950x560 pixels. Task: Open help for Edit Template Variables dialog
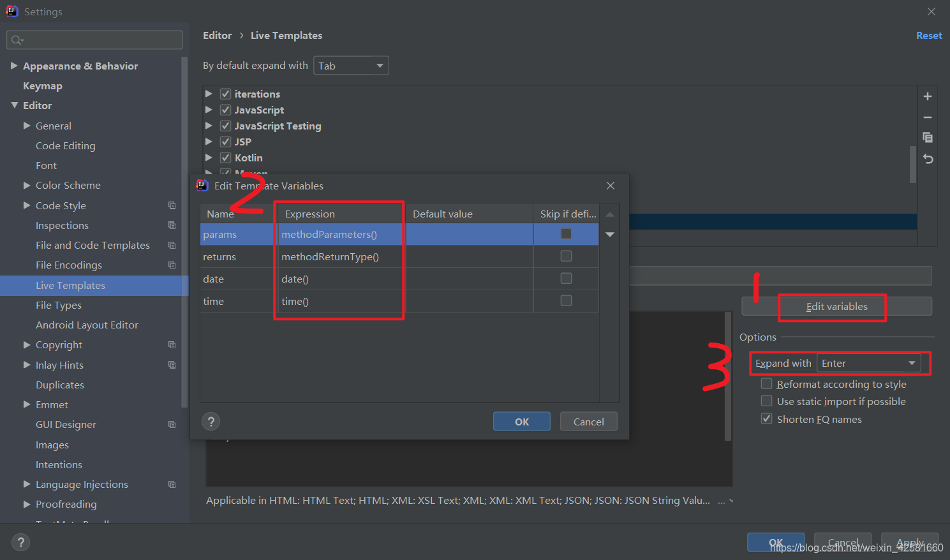[211, 422]
